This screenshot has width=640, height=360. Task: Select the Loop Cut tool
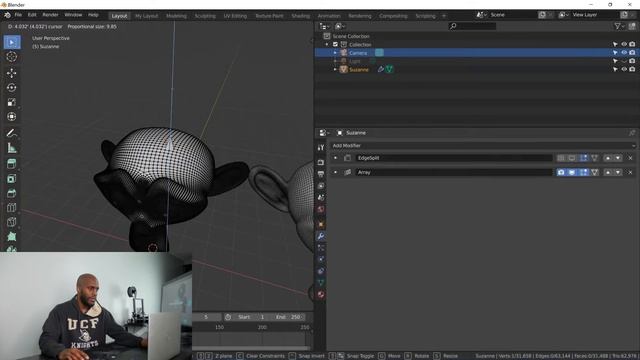[x=12, y=208]
